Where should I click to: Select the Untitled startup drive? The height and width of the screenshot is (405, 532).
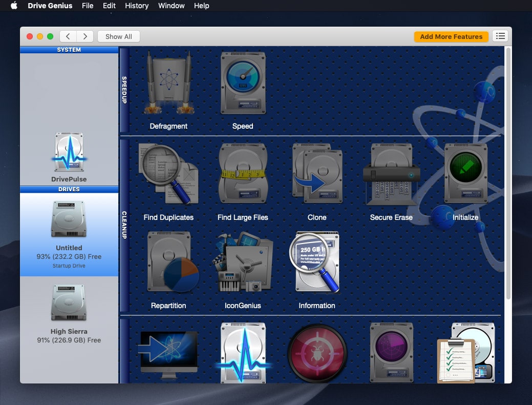tap(69, 234)
